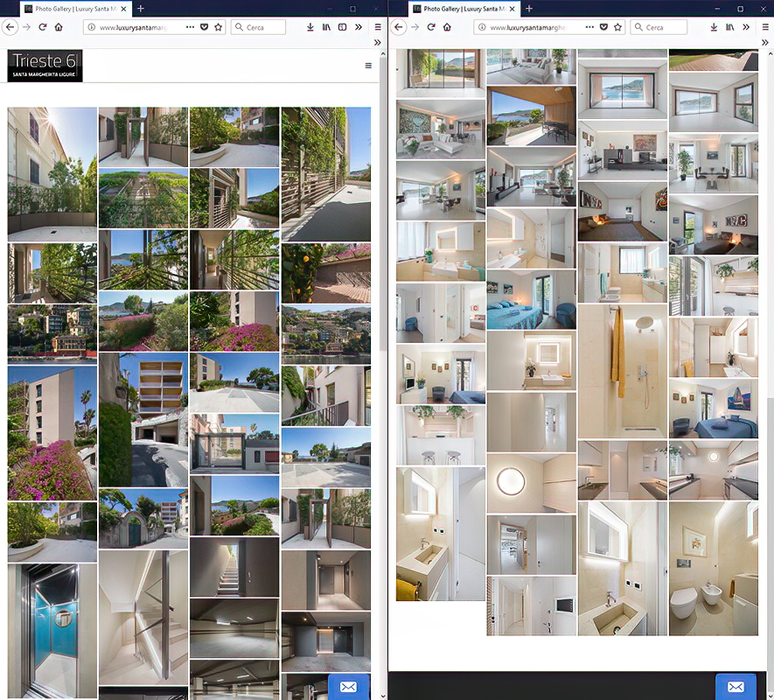
Task: Open the white sofa living room photo
Action: [x=440, y=129]
